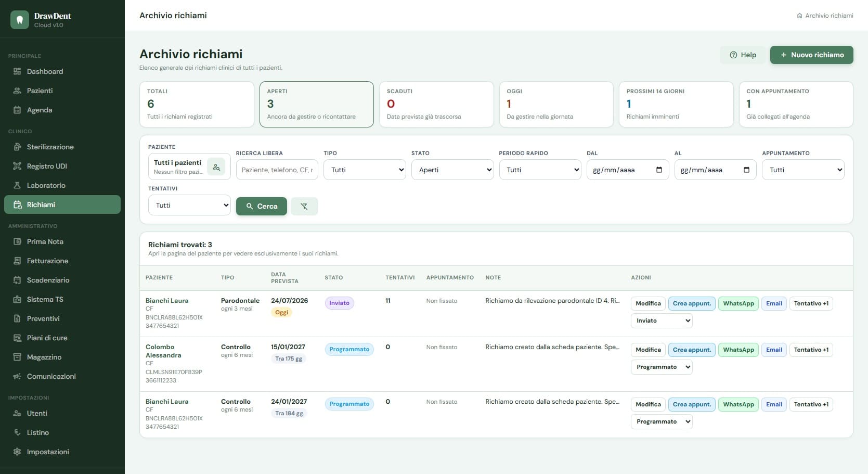This screenshot has height=474, width=868.
Task: Click the home icon in Archivio richiami breadcrumb
Action: (799, 16)
